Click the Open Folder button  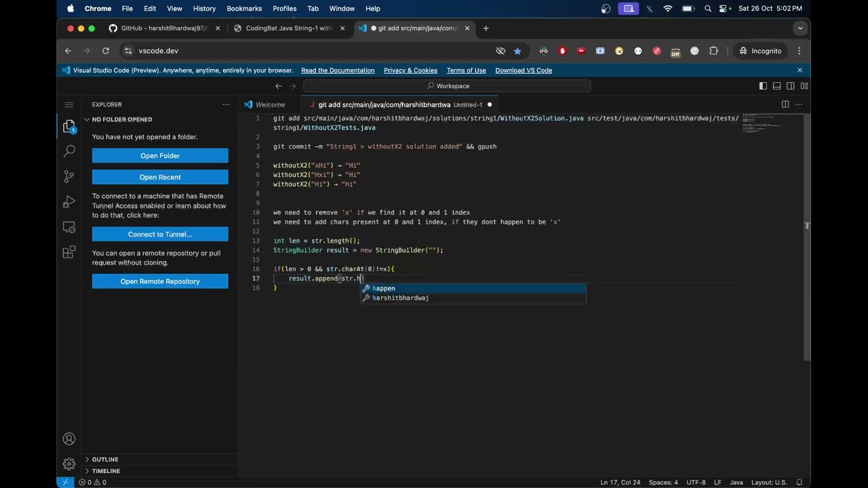point(160,156)
